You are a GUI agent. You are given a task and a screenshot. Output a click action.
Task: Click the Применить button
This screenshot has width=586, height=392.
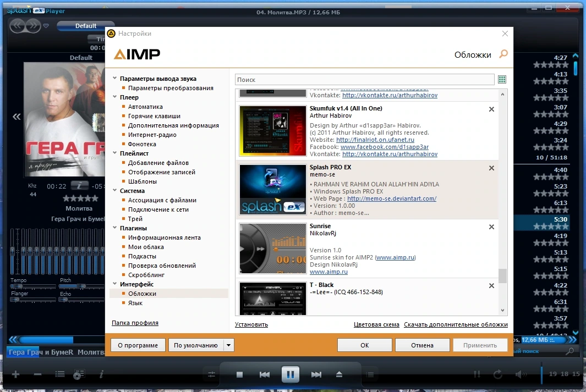point(480,345)
